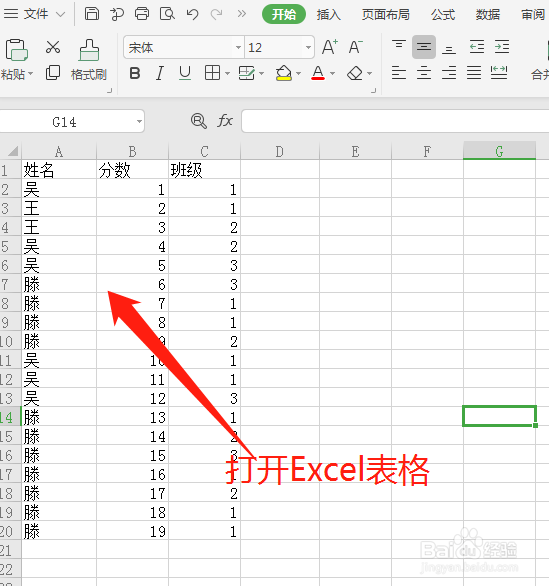This screenshot has width=549, height=586.
Task: Click the Clear eraser icon
Action: coord(355,73)
